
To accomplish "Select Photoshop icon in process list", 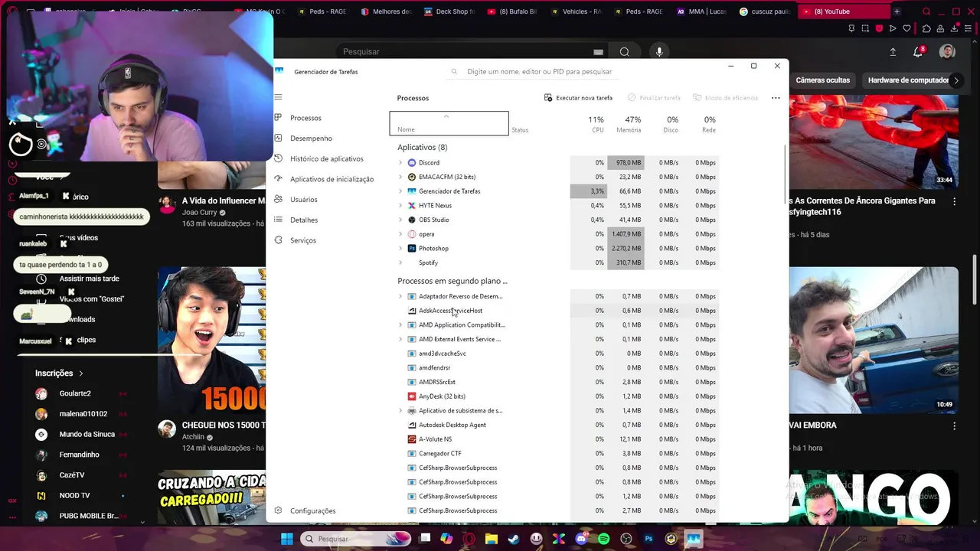I will 412,249.
